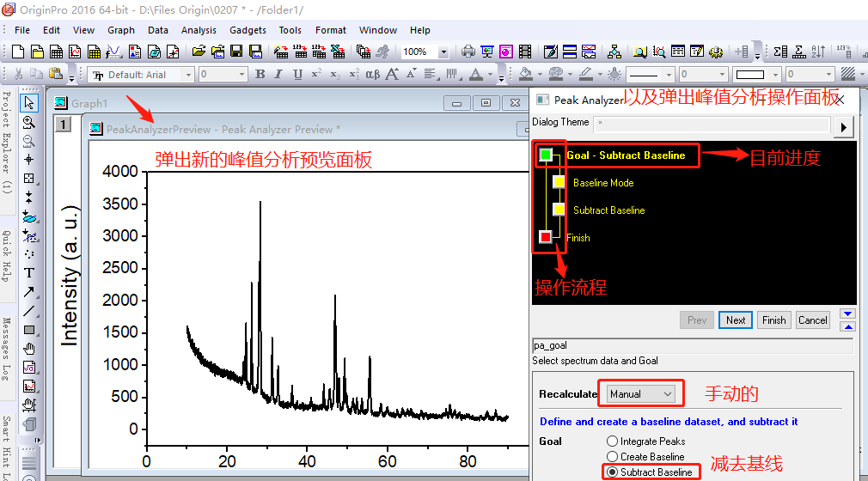
Task: Open the Analysis menu
Action: tap(199, 30)
